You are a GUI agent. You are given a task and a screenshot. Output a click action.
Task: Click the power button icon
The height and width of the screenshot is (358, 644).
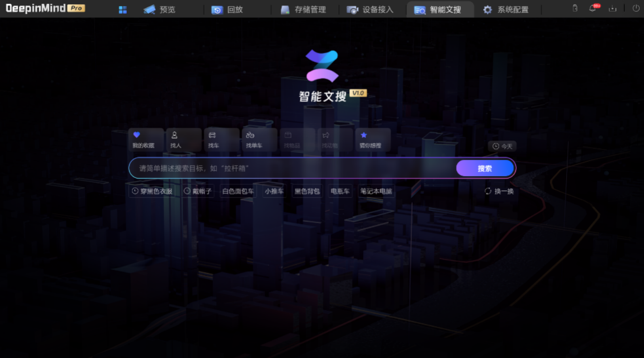coord(636,8)
